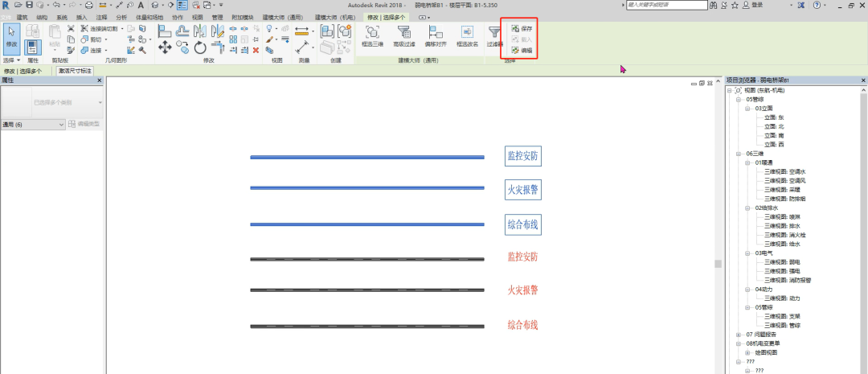868x374 pixels.
Task: Expand the 绘图视图 tree node
Action: [x=747, y=352]
